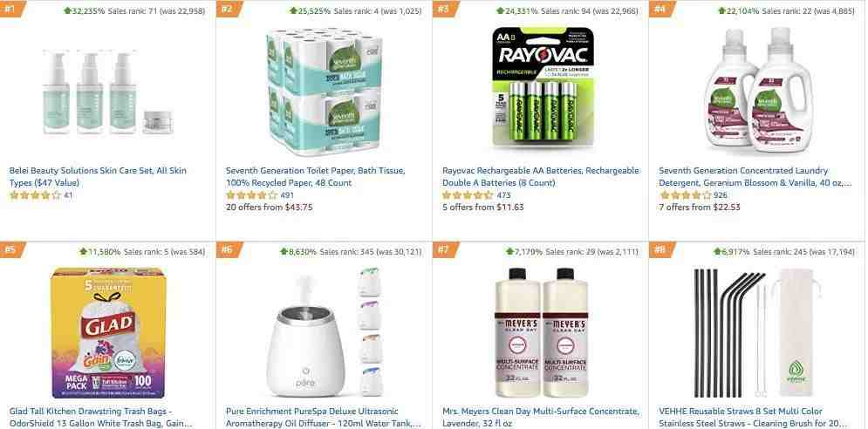Open the Belei Beauty Solutions product image
Image resolution: width=868 pixels, height=429 pixels.
tap(108, 92)
